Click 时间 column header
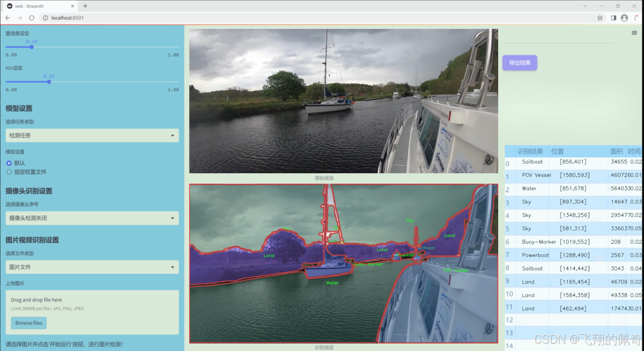The width and height of the screenshot is (644, 351). (x=634, y=152)
